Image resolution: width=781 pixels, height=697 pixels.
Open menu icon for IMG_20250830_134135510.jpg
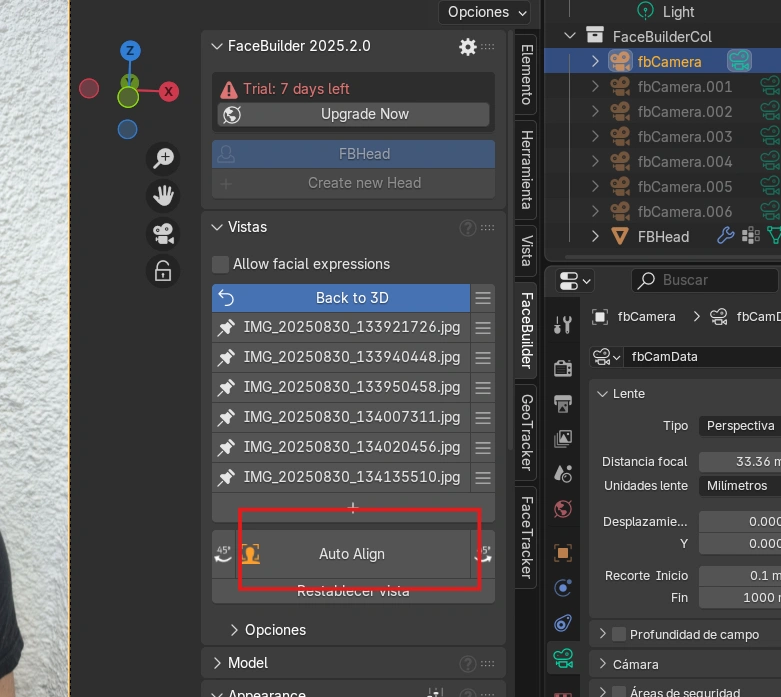click(483, 478)
